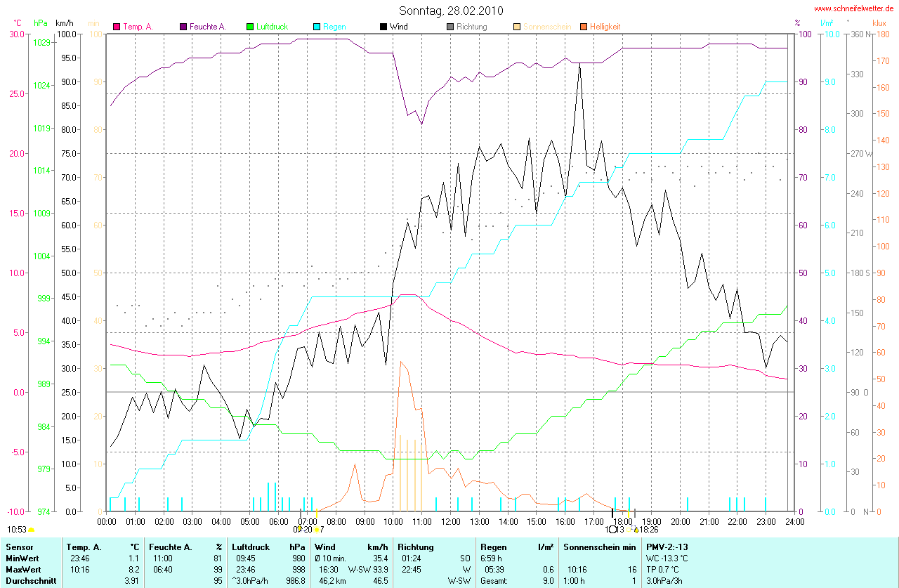
Task: Click the 21:00 time axis label
Action: click(709, 521)
